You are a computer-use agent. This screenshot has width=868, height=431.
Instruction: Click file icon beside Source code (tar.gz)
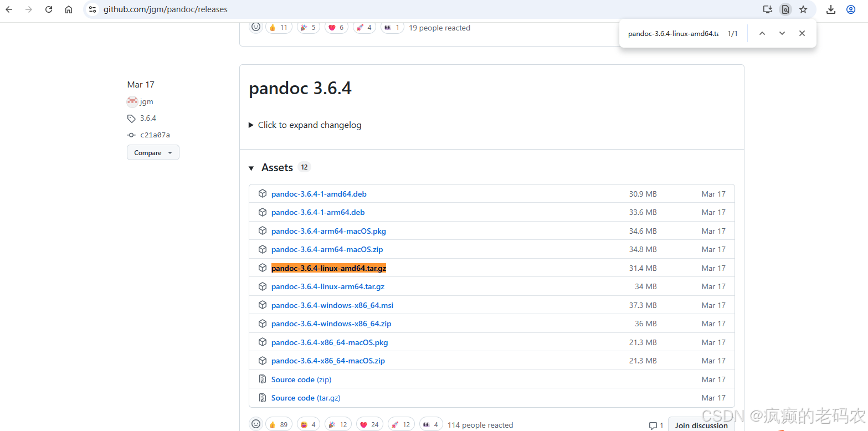point(263,397)
